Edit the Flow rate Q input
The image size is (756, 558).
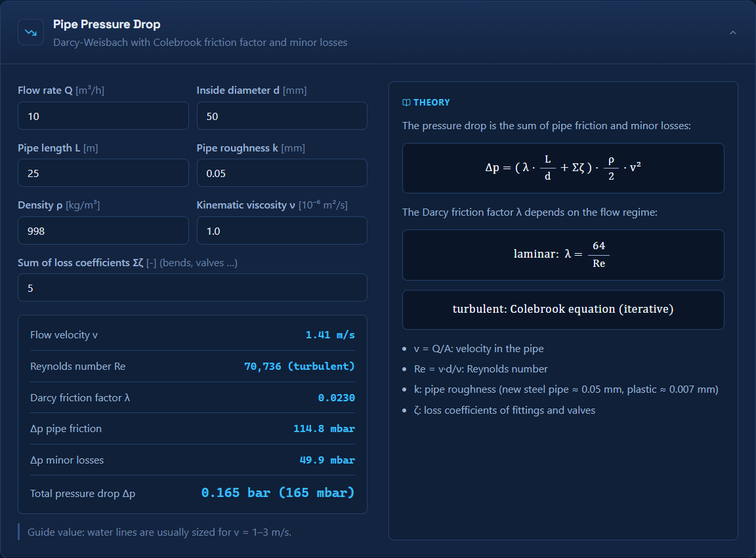(x=103, y=115)
